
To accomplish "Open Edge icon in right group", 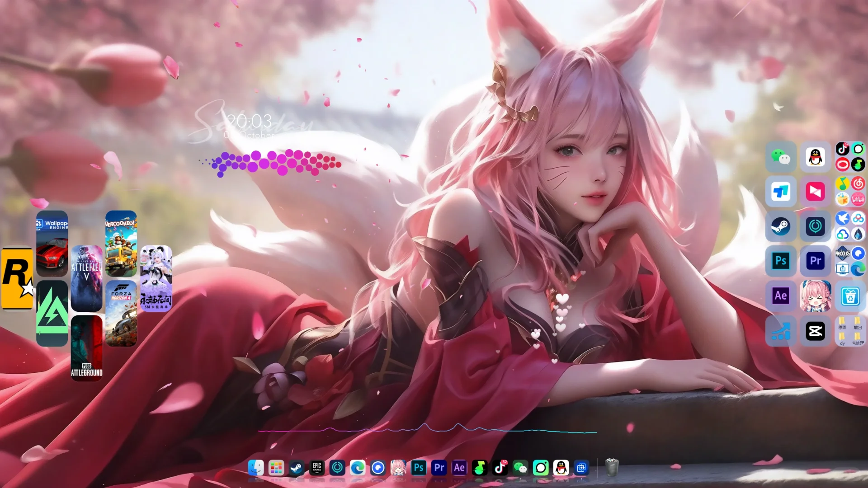I will 858,269.
